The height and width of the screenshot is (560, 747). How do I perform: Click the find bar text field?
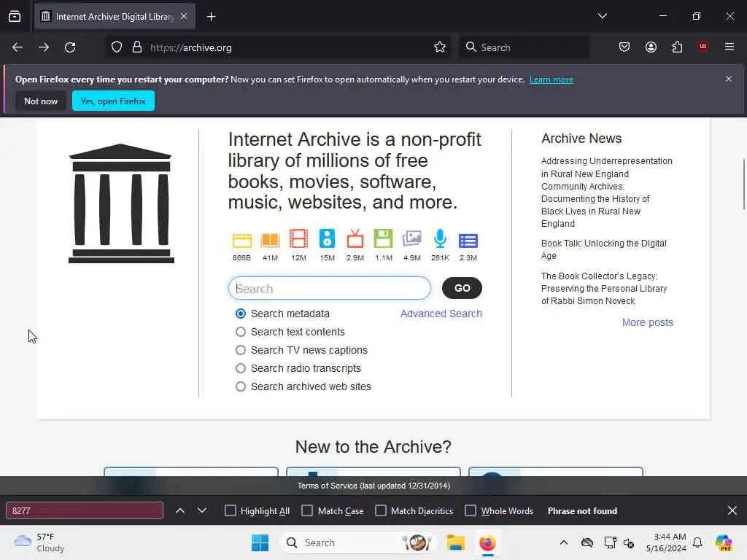85,510
